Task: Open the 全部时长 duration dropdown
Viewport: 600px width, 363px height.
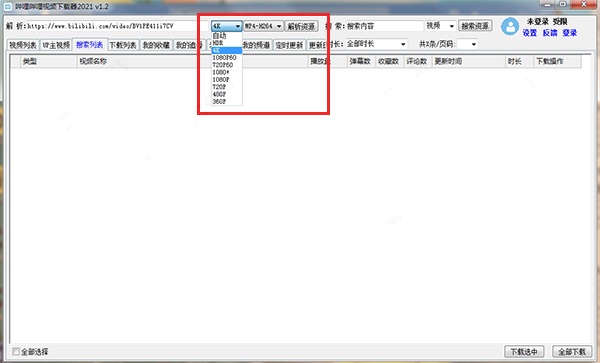Action: coord(376,44)
